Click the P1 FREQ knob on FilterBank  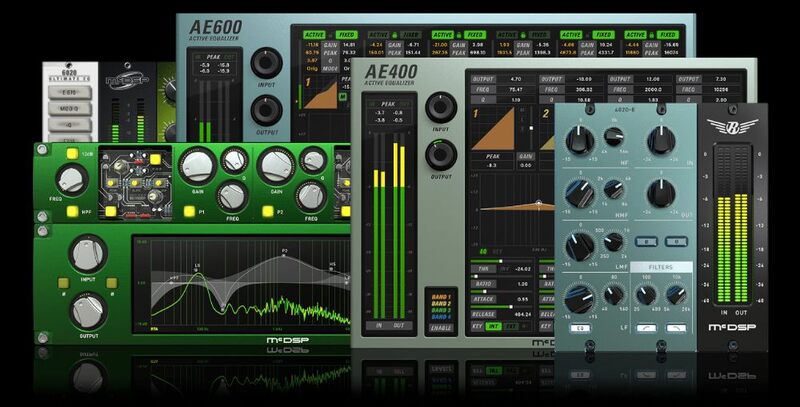click(233, 197)
